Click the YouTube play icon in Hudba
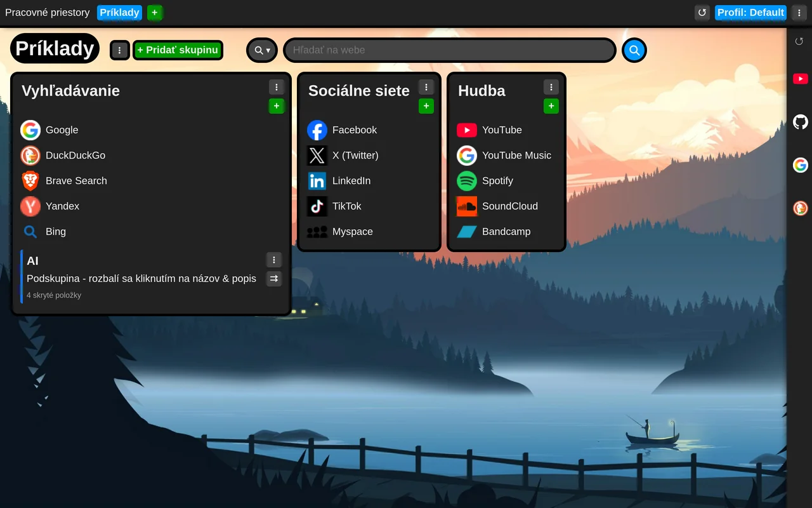 click(467, 130)
